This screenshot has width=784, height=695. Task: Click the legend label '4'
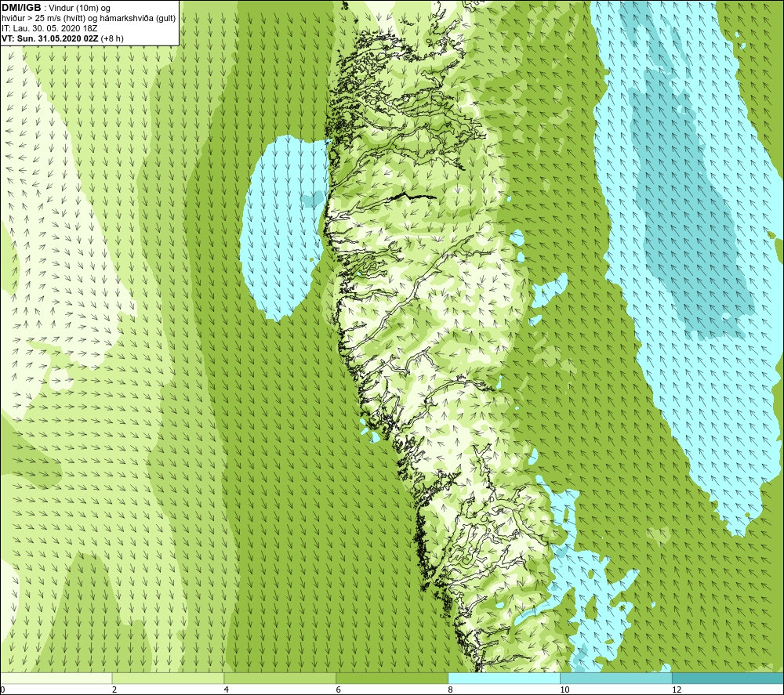pyautogui.click(x=227, y=690)
